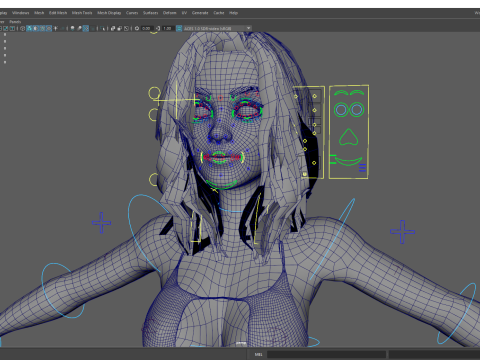The image size is (480, 360).
Task: Select left eyebrow curve in face control board
Action: tap(341, 93)
